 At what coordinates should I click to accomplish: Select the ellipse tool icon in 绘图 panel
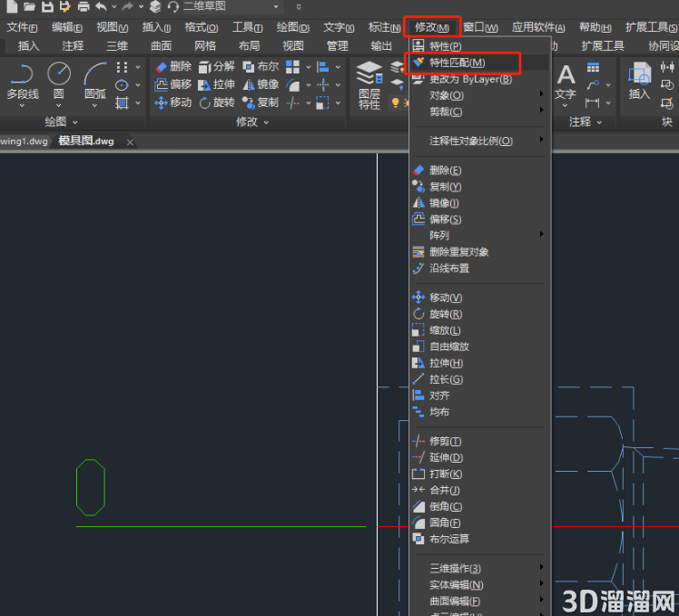122,85
